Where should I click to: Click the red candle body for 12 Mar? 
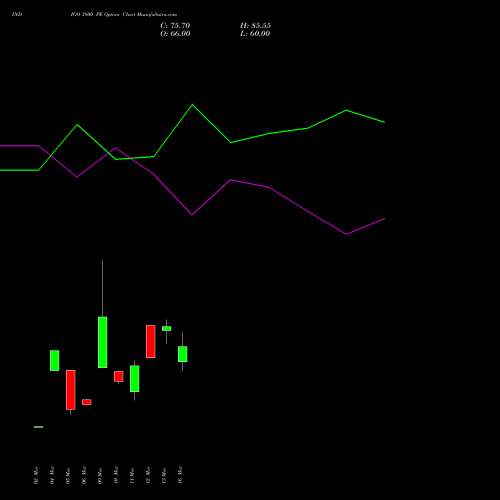click(151, 342)
